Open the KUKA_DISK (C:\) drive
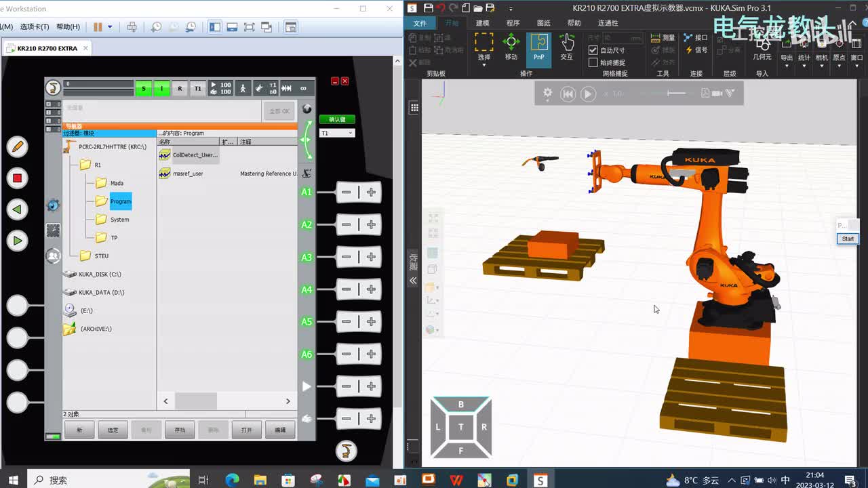 [92, 274]
